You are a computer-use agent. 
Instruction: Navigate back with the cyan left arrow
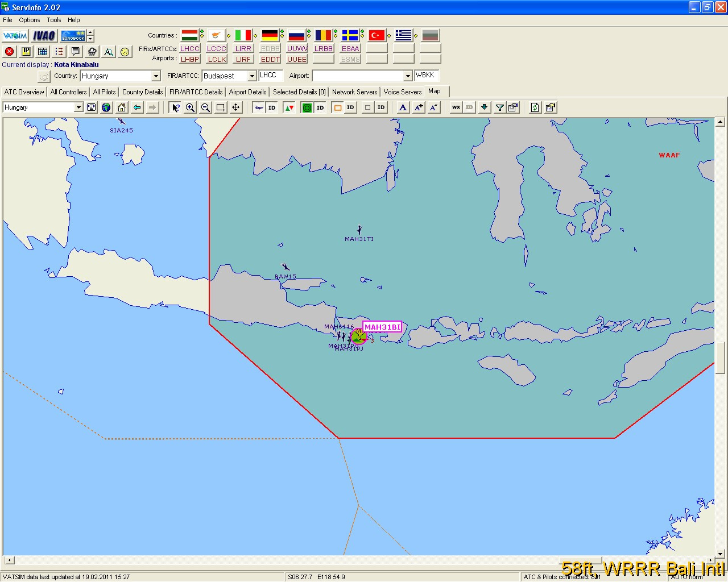[x=137, y=107]
